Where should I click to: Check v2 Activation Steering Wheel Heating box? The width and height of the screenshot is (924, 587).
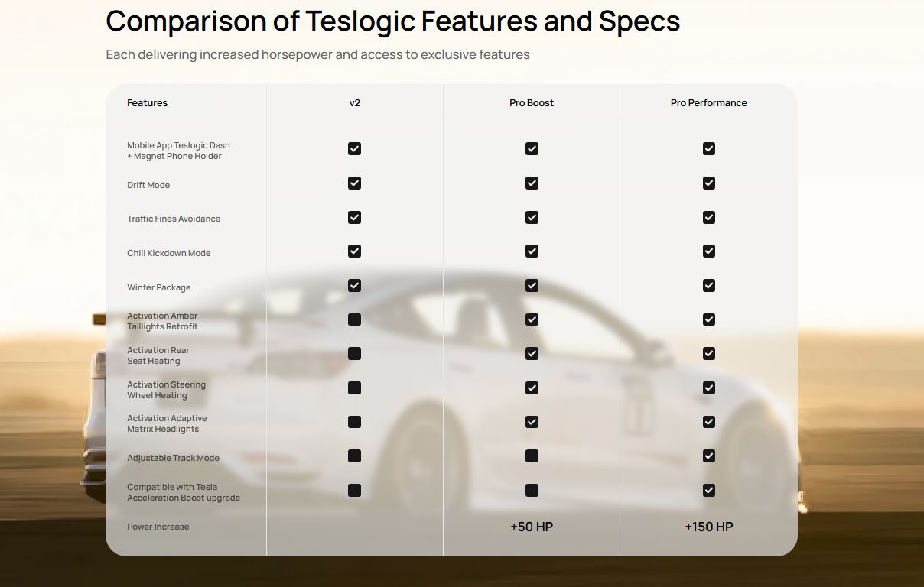click(x=354, y=388)
